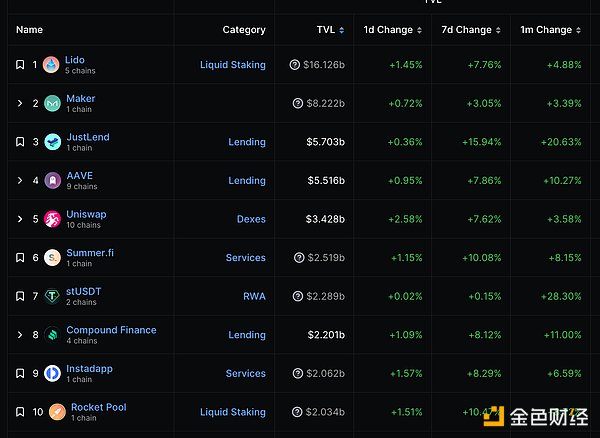Screen dimensions: 600x438
Task: Bookmark the JustLend row
Action: [x=20, y=142]
